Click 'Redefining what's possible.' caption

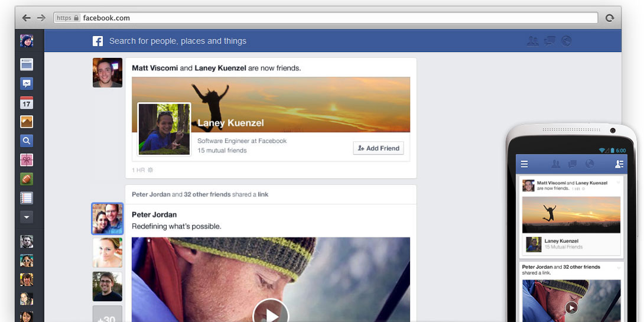click(177, 226)
